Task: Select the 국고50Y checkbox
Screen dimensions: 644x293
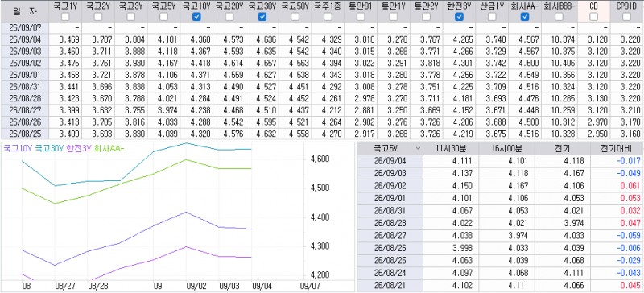Action: pos(295,17)
